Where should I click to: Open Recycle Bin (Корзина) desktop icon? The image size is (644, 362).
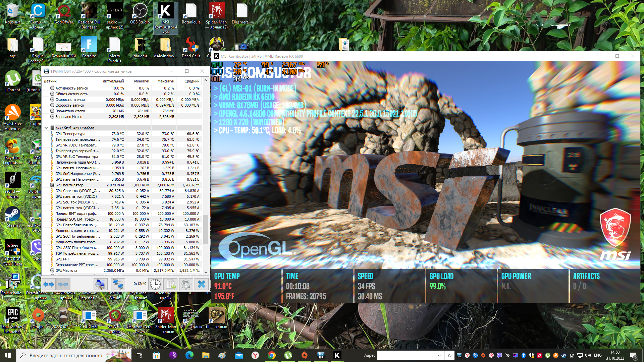[13, 14]
